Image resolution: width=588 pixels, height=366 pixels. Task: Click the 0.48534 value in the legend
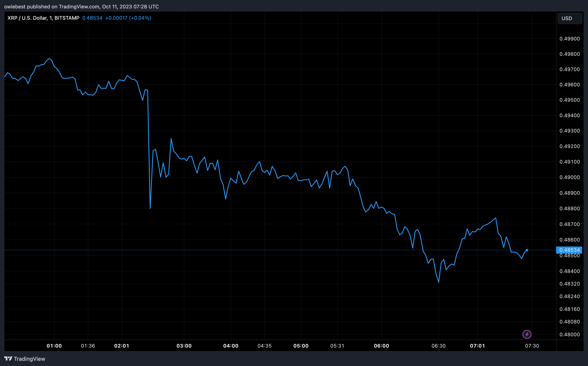[92, 18]
